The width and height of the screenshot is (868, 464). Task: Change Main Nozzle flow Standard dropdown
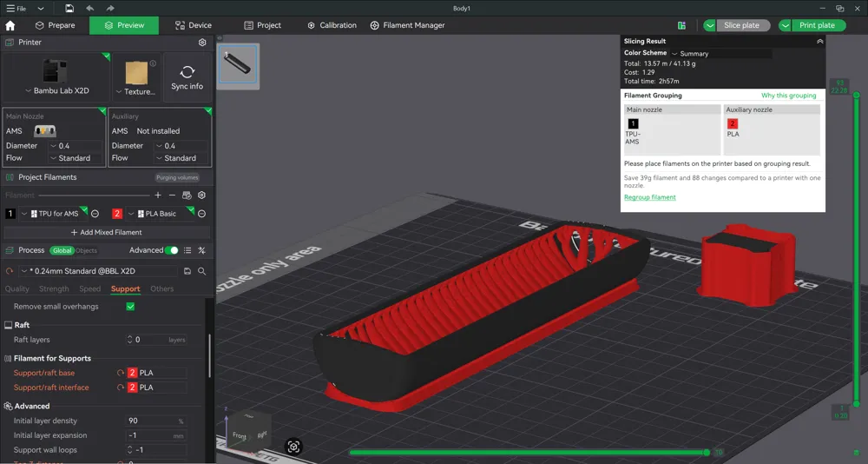coord(76,158)
